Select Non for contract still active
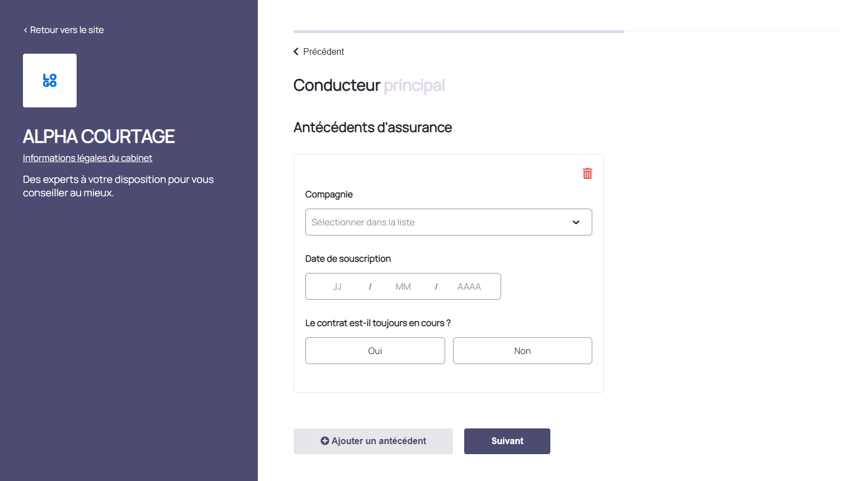The width and height of the screenshot is (868, 481). pos(522,351)
